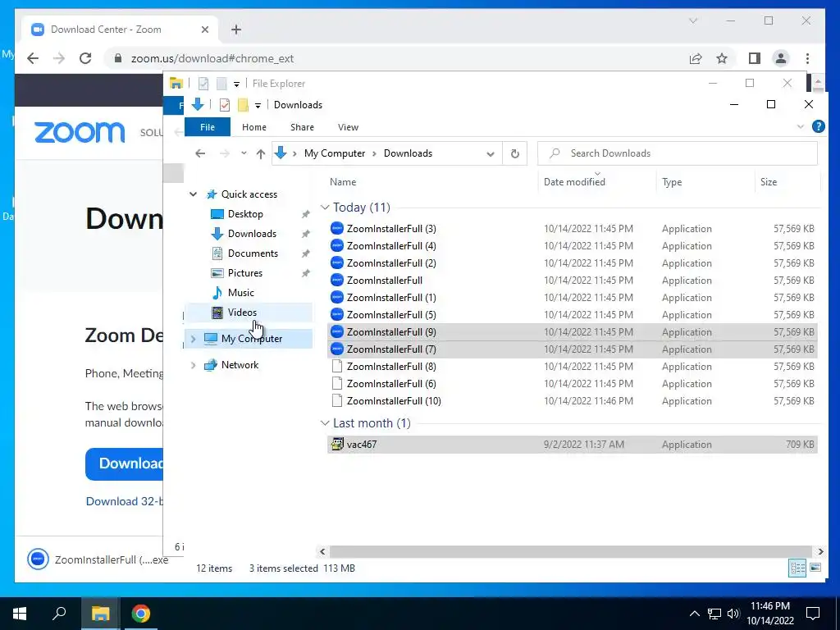Go up one folder level

pyautogui.click(x=261, y=153)
